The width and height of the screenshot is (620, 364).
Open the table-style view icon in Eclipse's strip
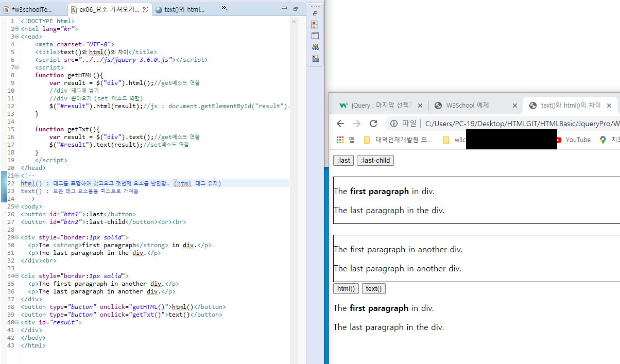[315, 36]
